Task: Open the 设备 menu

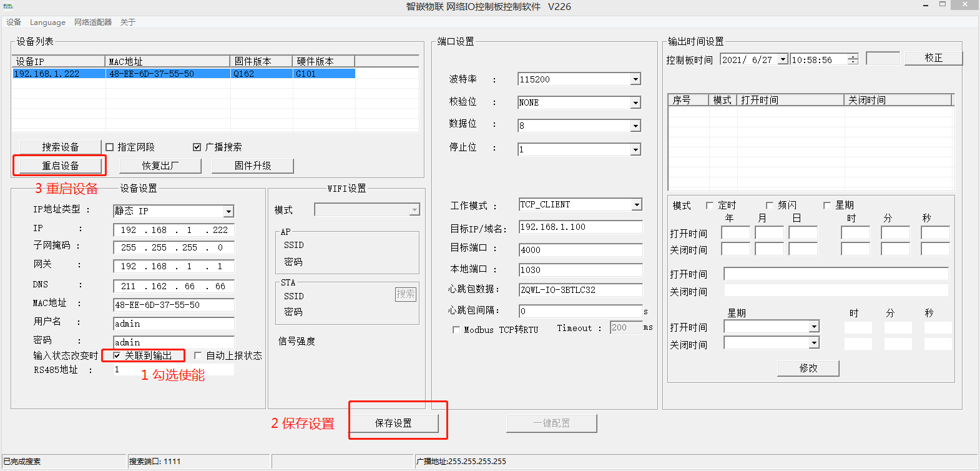Action: [x=14, y=22]
